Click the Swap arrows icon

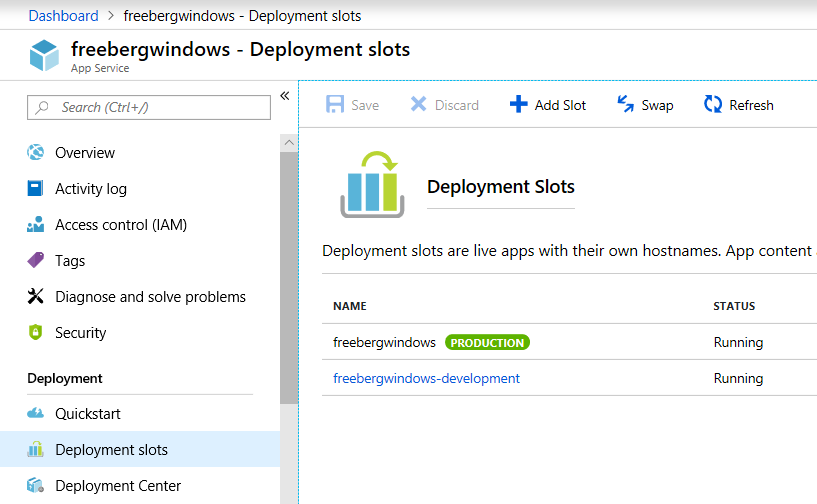point(625,104)
